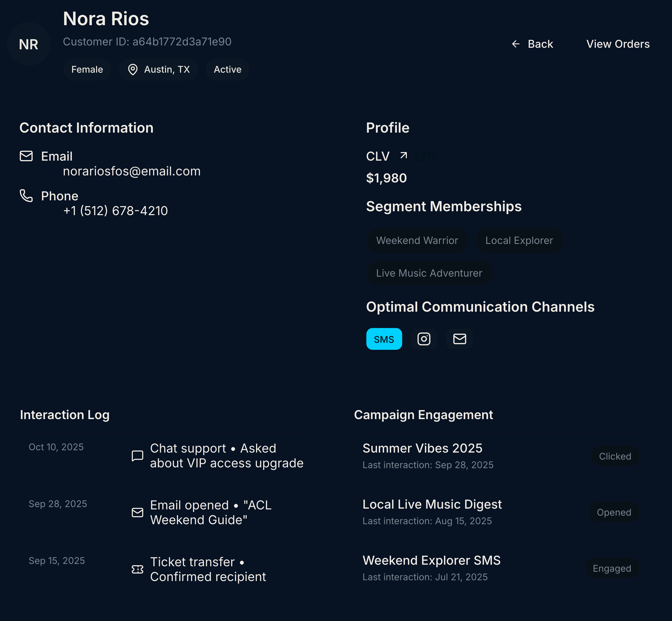Click the mail icon for ACL Weekend Guide entry
The image size is (672, 621).
point(138,513)
